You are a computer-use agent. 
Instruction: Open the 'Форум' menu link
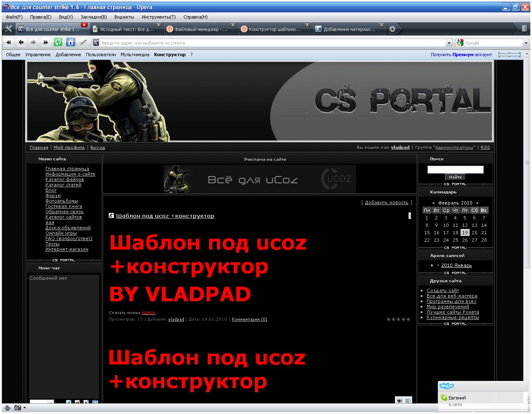coord(53,195)
